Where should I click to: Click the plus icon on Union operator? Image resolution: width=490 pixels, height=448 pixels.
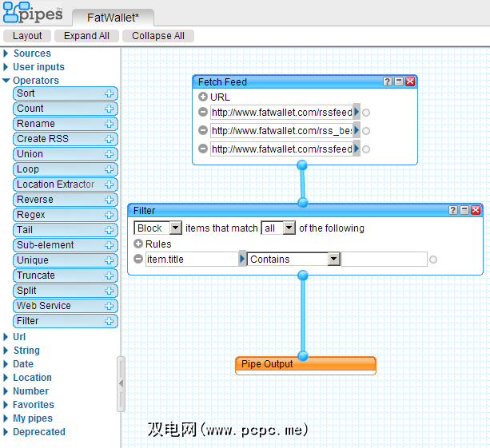click(x=109, y=154)
